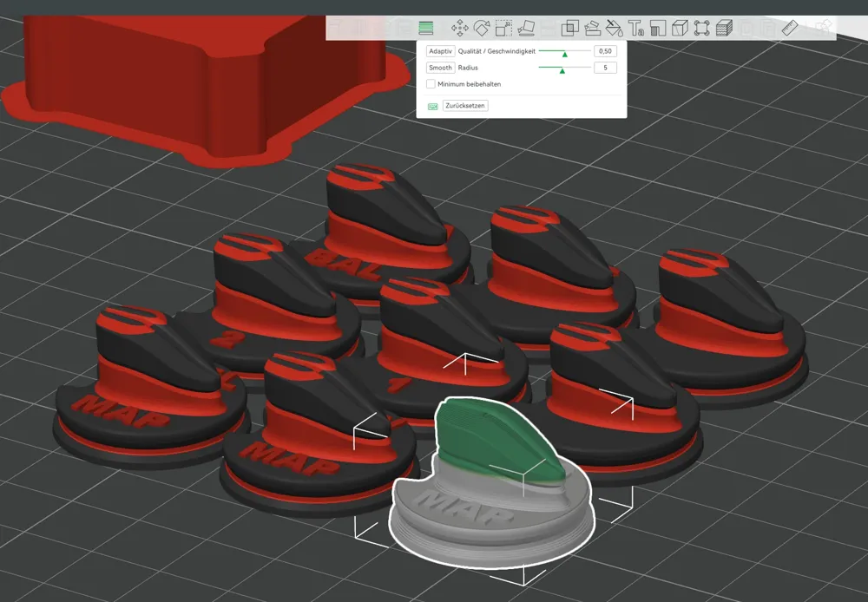Select the knob labeled 1
The height and width of the screenshot is (602, 868).
pos(443,343)
